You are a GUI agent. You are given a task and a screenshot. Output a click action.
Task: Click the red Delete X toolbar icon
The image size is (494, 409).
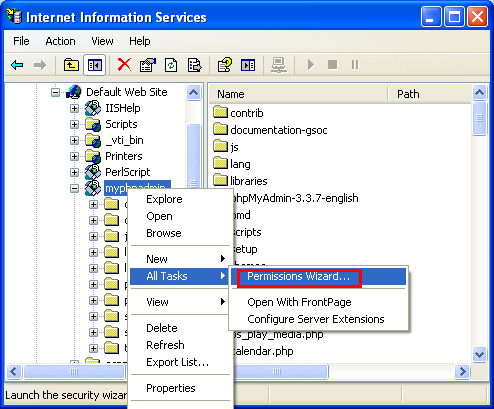[124, 65]
